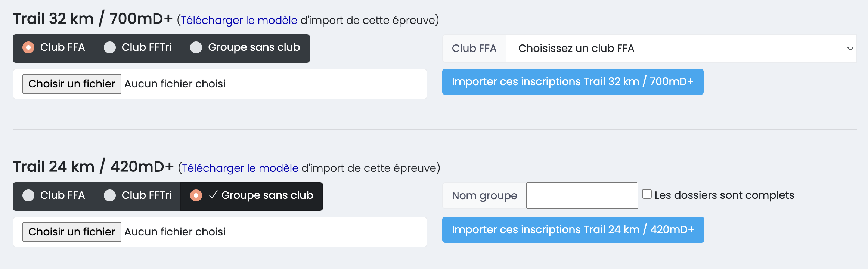
Task: Download the import template for Trail 32 km
Action: click(239, 20)
